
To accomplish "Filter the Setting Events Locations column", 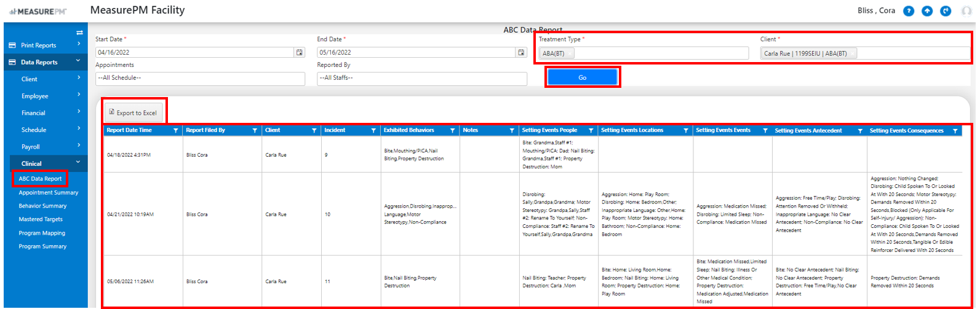I will (x=686, y=131).
